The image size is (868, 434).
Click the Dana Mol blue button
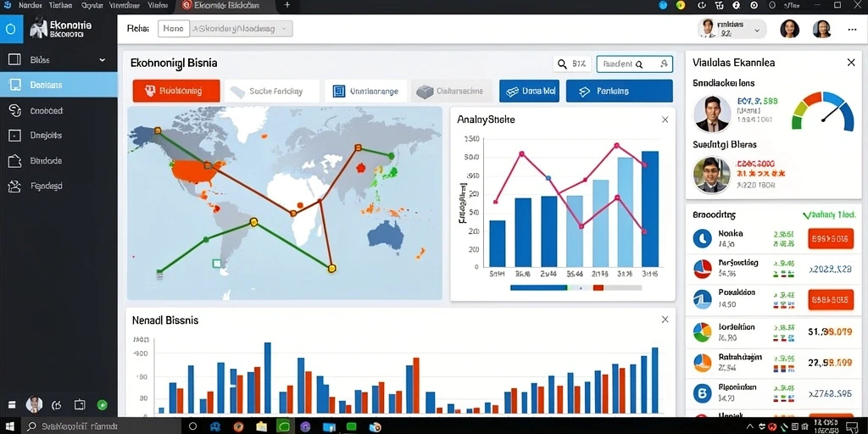point(529,92)
